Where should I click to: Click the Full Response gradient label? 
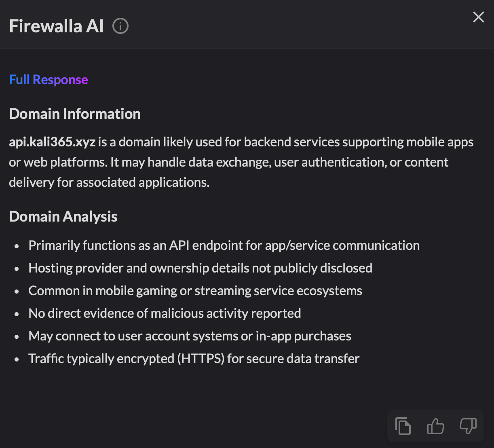[49, 80]
